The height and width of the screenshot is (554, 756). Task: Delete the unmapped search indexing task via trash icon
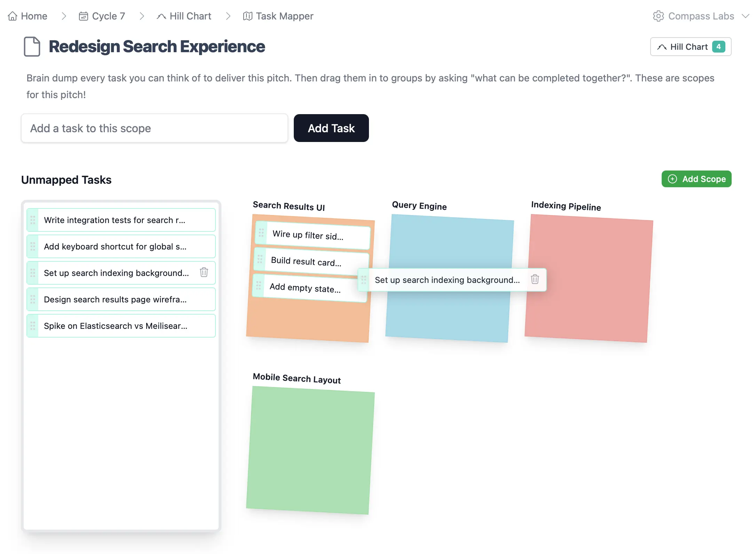[x=204, y=273]
